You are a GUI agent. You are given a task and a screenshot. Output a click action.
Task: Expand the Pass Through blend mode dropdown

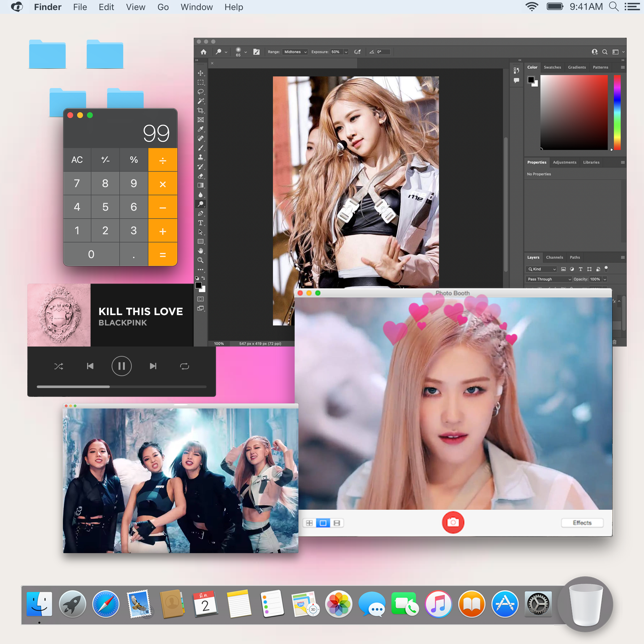[x=548, y=279]
